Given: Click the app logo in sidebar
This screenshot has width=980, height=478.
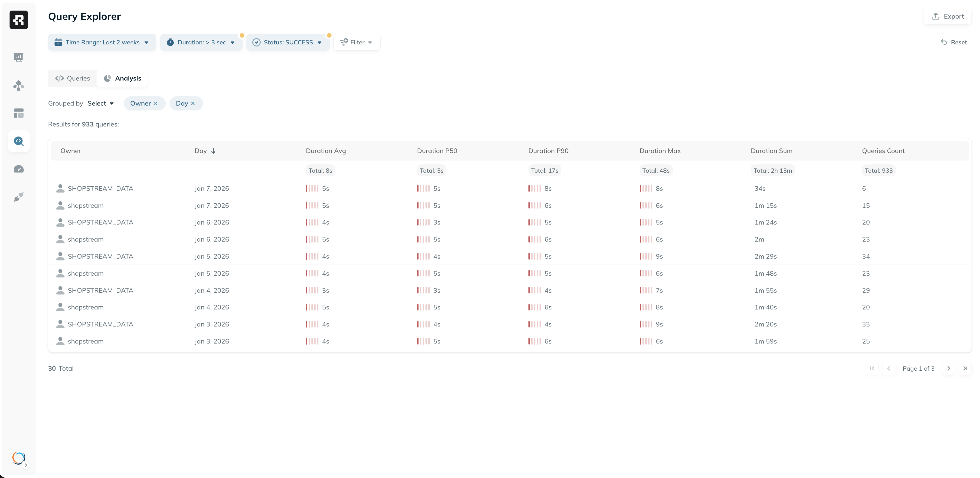Looking at the screenshot, I should tap(19, 20).
